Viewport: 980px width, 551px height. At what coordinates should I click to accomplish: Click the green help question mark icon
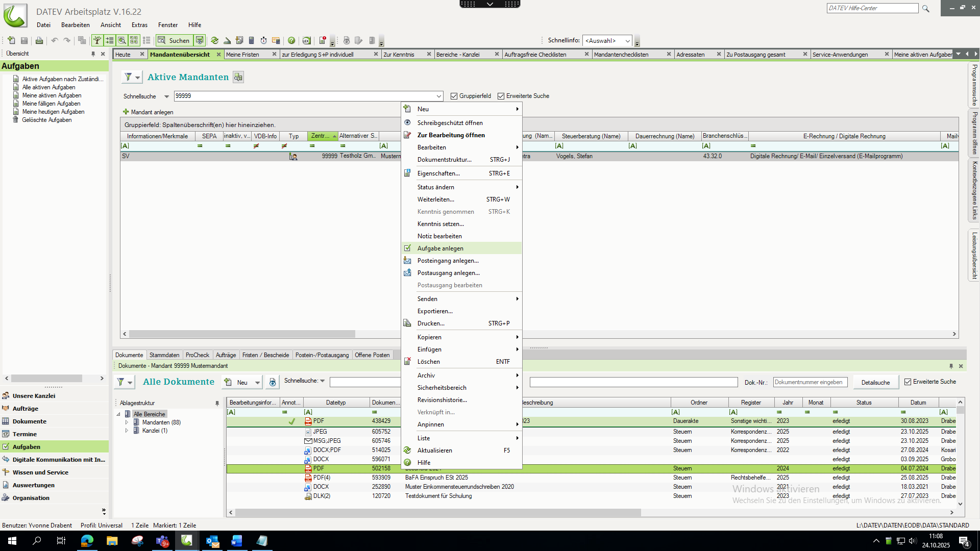click(x=291, y=41)
